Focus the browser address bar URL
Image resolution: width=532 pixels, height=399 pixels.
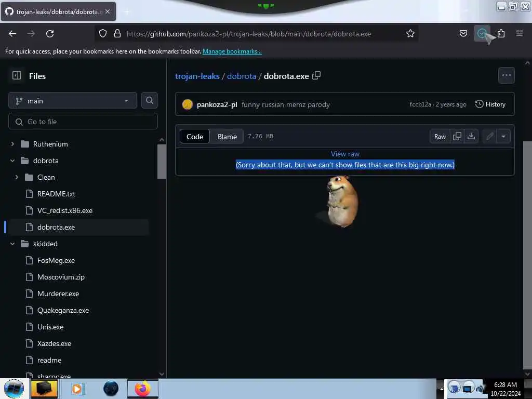(249, 34)
